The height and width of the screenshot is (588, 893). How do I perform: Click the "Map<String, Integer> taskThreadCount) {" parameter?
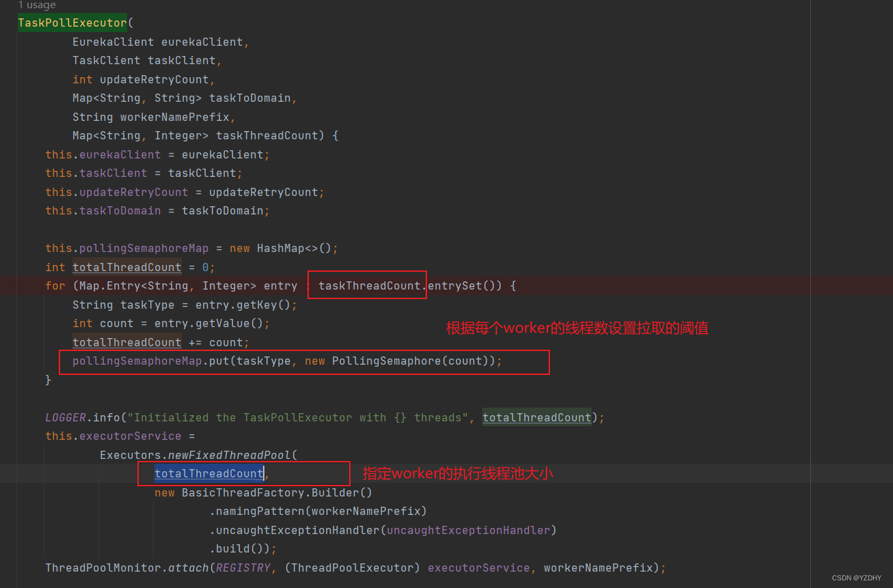206,136
